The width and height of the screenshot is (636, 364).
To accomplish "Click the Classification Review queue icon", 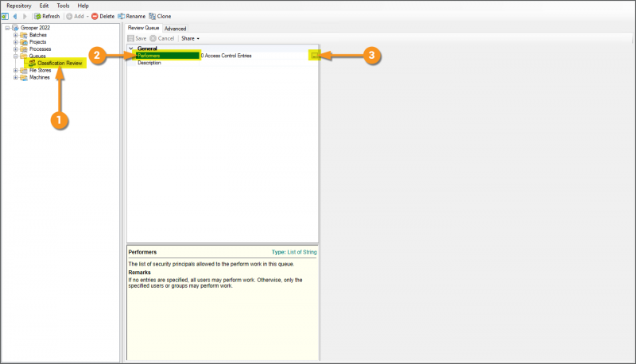I will point(32,64).
